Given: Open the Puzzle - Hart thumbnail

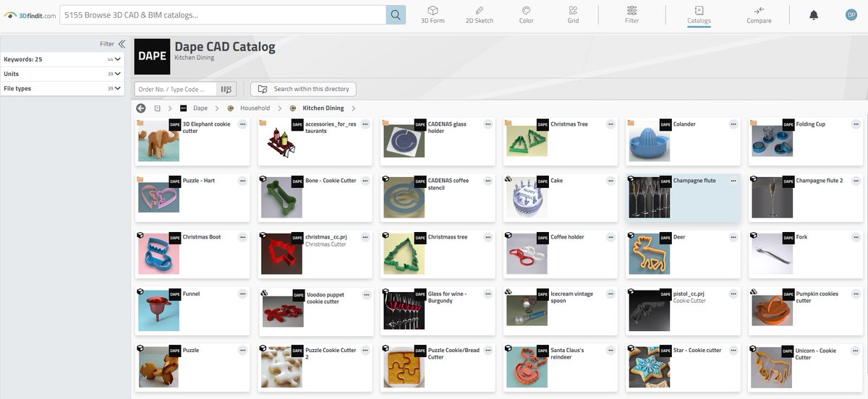Looking at the screenshot, I should [x=158, y=197].
